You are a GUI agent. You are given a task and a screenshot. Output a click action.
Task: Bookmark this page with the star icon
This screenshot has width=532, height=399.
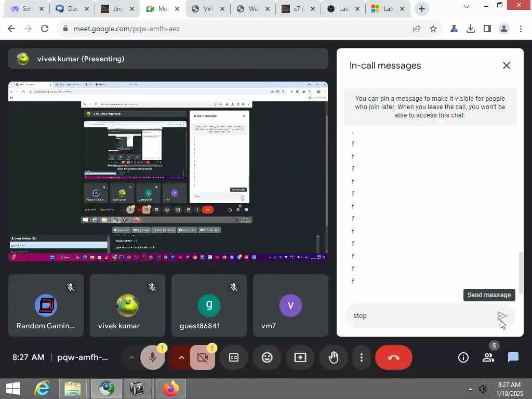pyautogui.click(x=433, y=29)
